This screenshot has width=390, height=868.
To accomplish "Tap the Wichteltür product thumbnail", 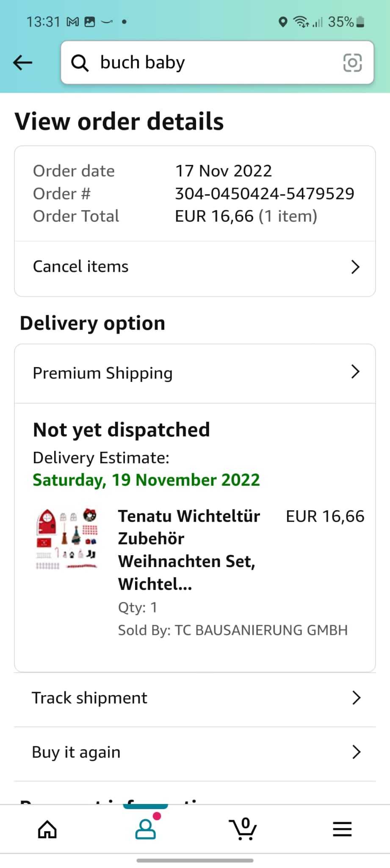I will coord(67,539).
